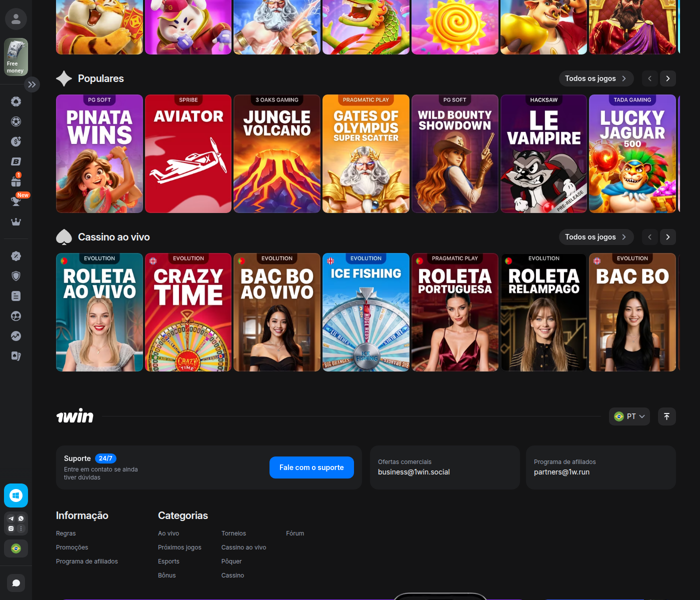The image size is (700, 600).
Task: Open the trophy icon marked New
Action: click(16, 200)
